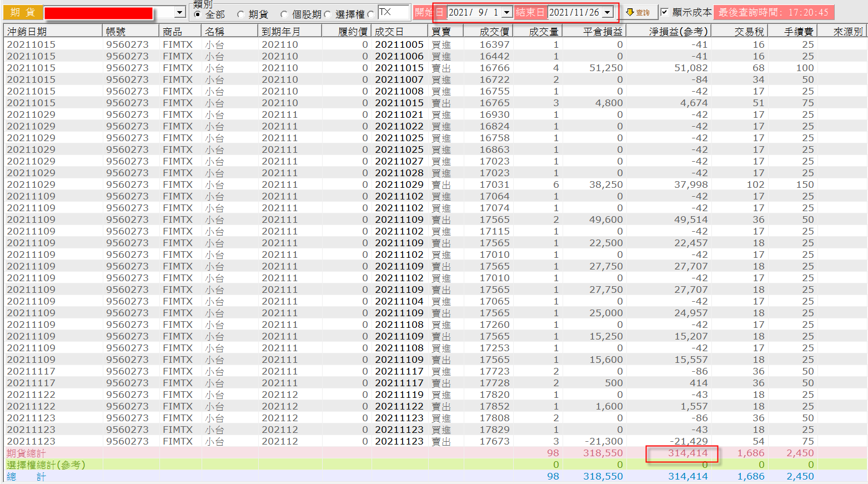Click the TX product code input field
Screen dimensions: 868x484
click(x=393, y=12)
